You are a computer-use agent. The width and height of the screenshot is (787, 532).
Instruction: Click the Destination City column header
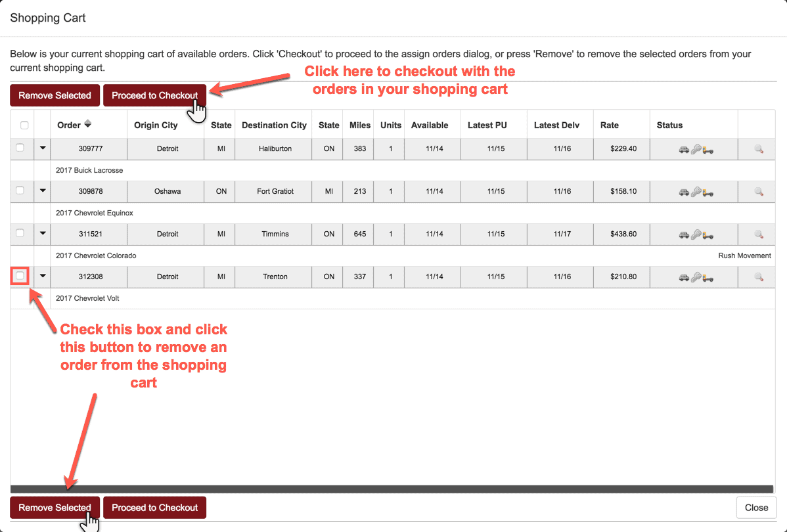tap(274, 125)
